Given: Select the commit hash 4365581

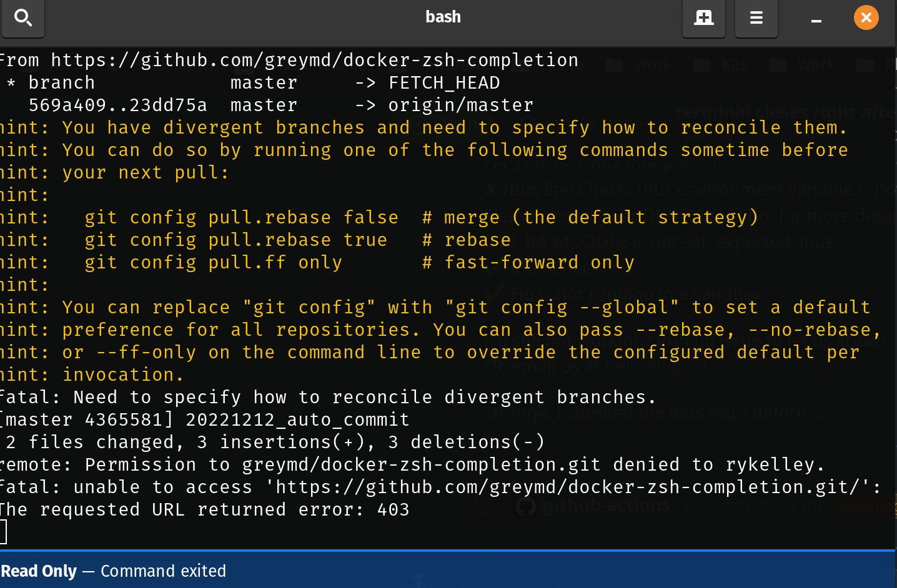Looking at the screenshot, I should (120, 419).
